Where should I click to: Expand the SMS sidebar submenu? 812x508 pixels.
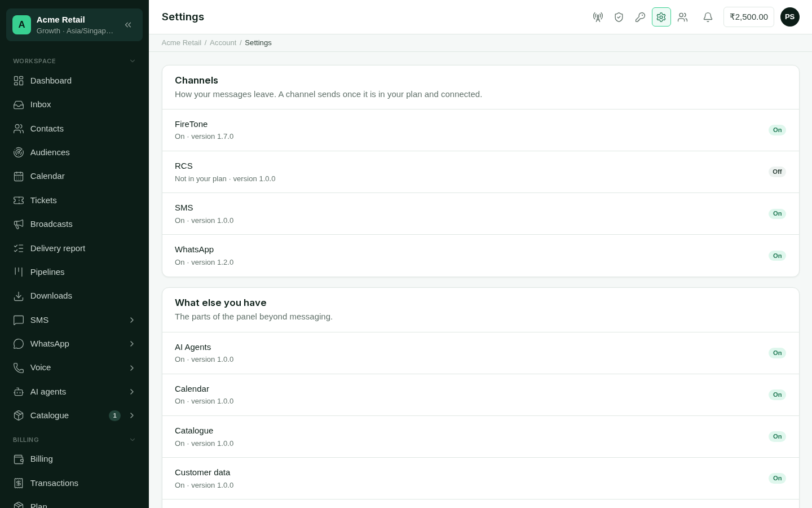click(x=132, y=320)
